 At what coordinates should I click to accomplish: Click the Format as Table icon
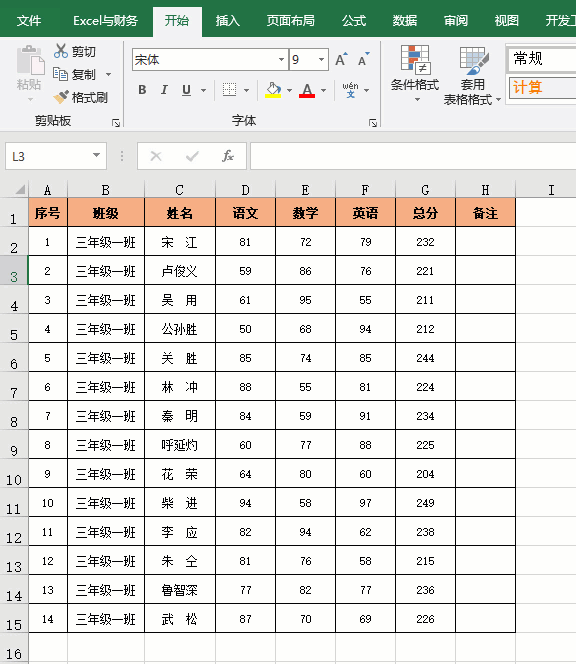click(474, 61)
